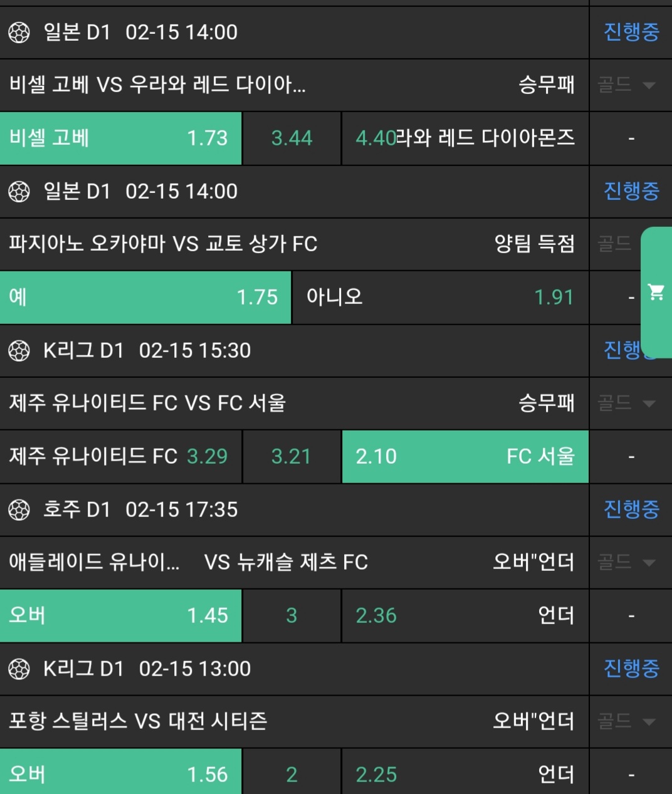Select FC 서울 win at 2.10
The width and height of the screenshot is (672, 794).
tap(465, 457)
